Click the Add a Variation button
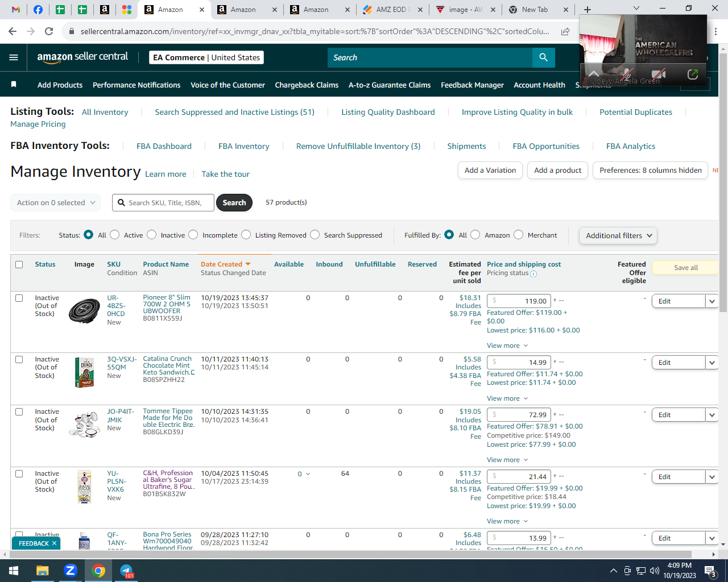Screen dimensions: 728x582 pyautogui.click(x=490, y=171)
